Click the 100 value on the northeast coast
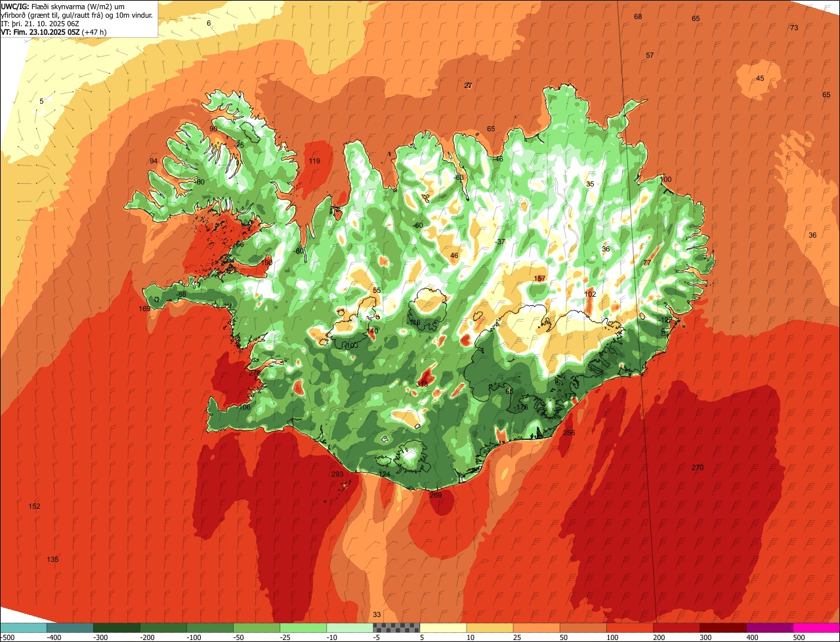Image resolution: width=840 pixels, height=642 pixels. [x=666, y=179]
